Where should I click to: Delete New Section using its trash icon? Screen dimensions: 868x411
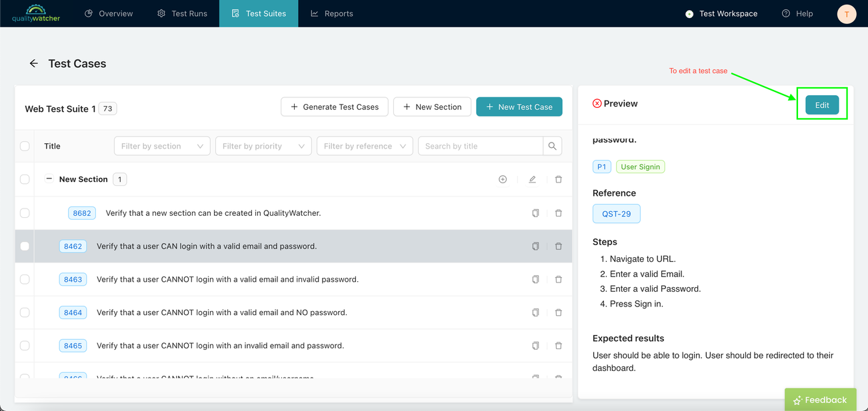click(559, 179)
